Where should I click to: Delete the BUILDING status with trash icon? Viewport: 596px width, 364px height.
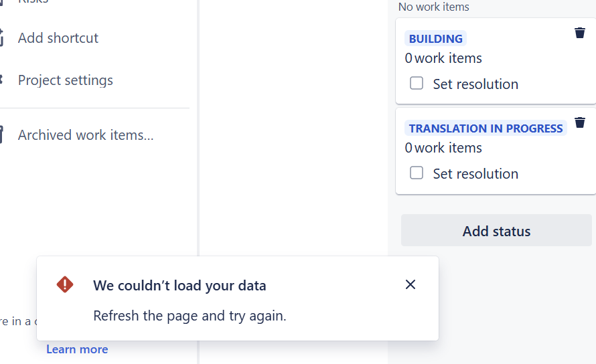[x=580, y=33]
